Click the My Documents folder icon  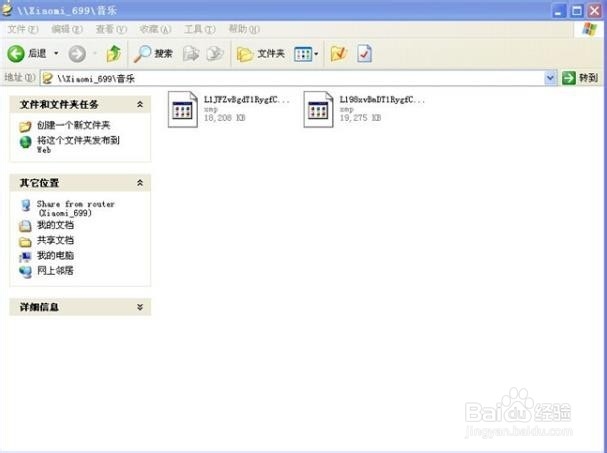pos(25,226)
